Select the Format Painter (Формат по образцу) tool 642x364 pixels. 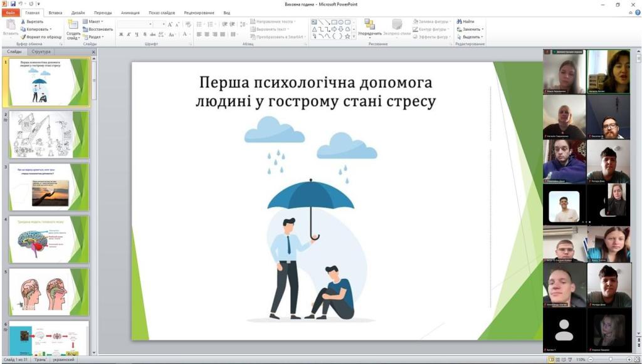click(x=24, y=37)
